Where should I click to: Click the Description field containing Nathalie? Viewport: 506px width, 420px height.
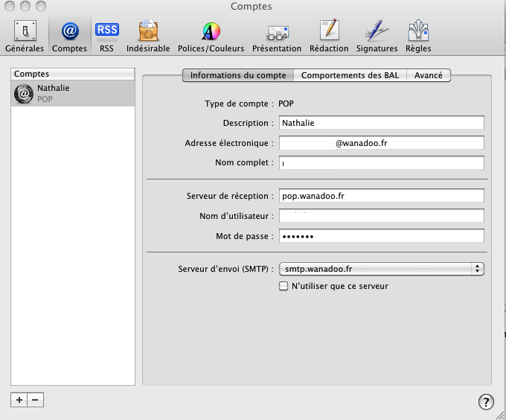point(382,123)
